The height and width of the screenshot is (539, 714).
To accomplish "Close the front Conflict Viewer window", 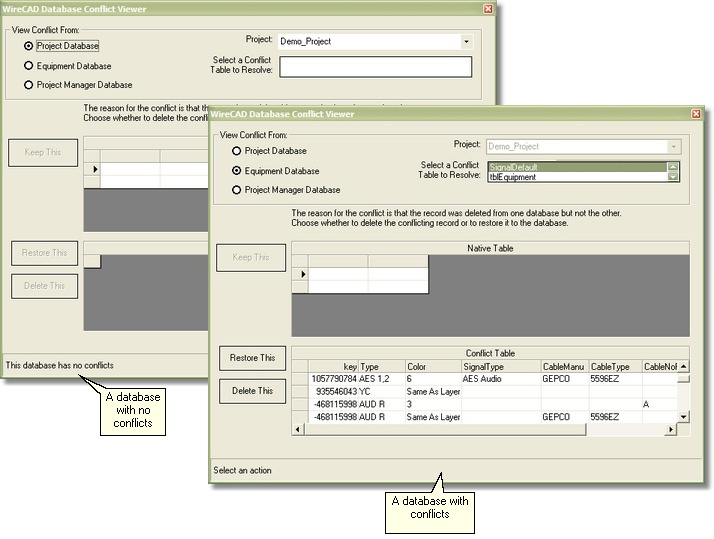I will pyautogui.click(x=695, y=114).
